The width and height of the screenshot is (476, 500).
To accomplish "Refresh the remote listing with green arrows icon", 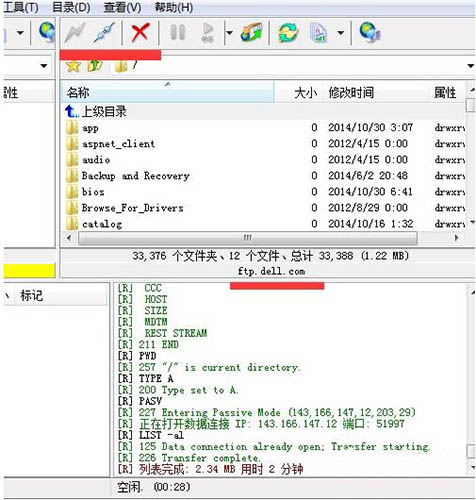I will point(288,33).
